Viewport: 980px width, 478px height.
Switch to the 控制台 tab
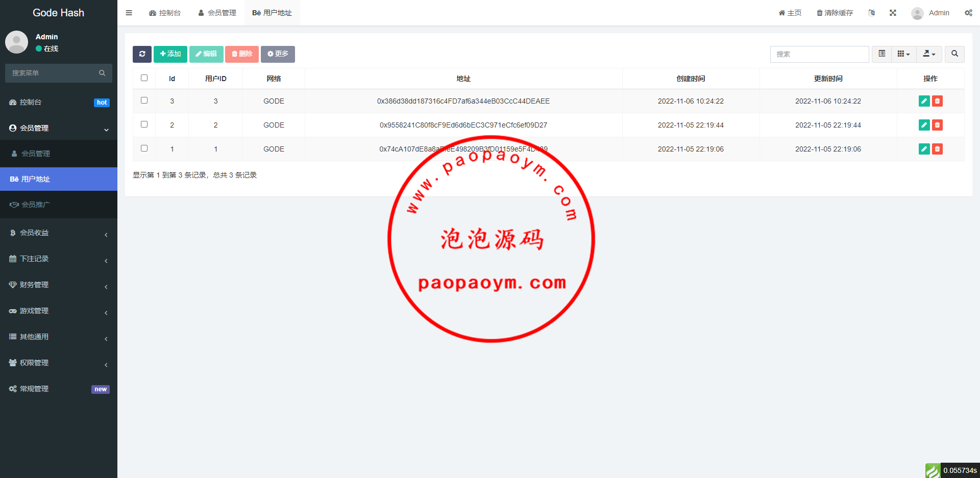pos(164,13)
